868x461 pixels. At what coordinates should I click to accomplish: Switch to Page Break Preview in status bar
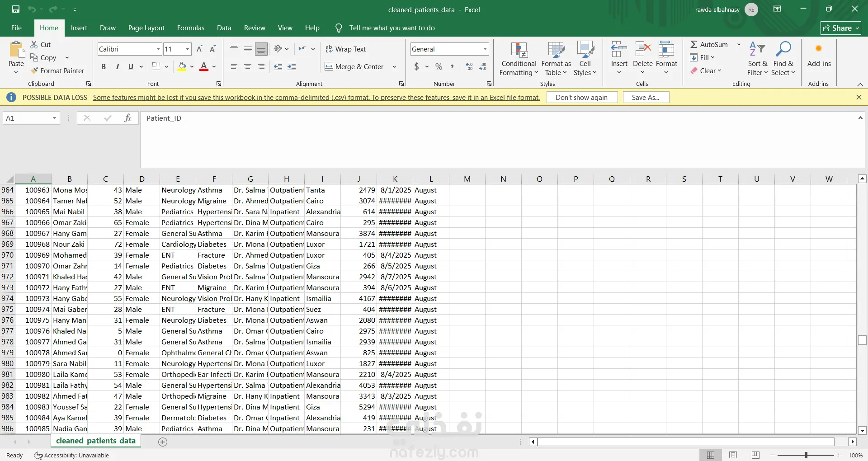[755, 455]
